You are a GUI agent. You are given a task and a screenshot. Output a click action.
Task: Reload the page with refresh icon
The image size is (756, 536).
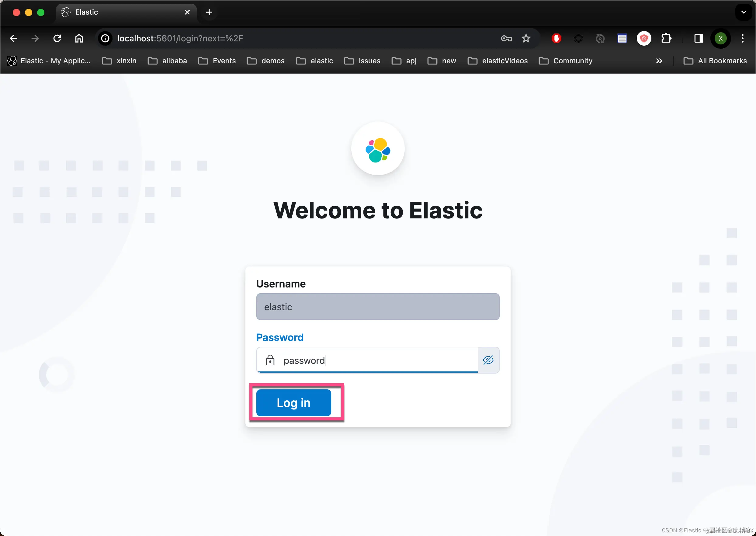(x=57, y=39)
